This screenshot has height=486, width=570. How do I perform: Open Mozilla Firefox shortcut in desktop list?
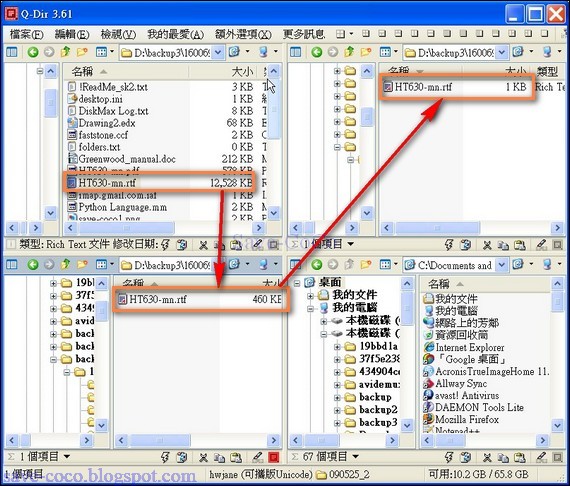click(x=461, y=419)
